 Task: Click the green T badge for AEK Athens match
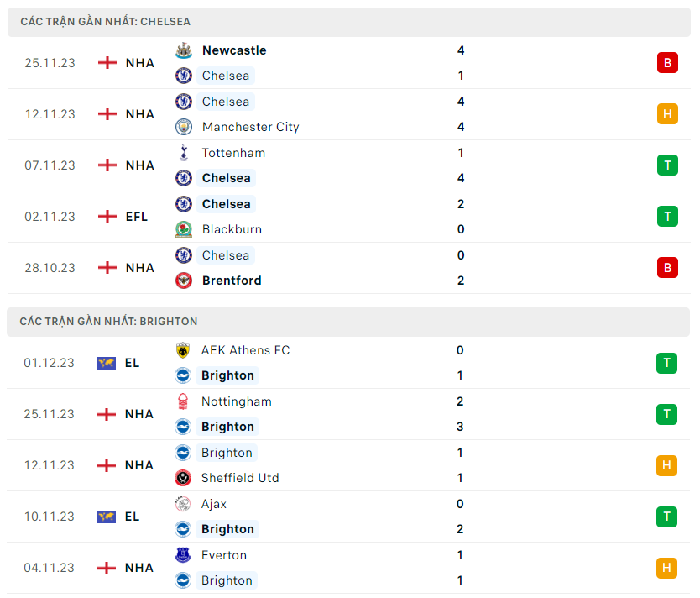point(667,363)
